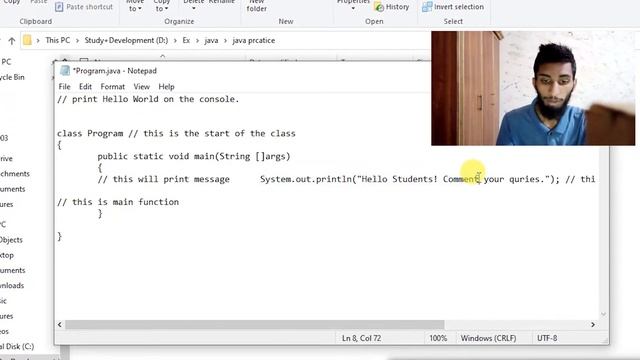Select Desktop in Explorer sidebar
Screen dimensions: 640x360
point(7,255)
